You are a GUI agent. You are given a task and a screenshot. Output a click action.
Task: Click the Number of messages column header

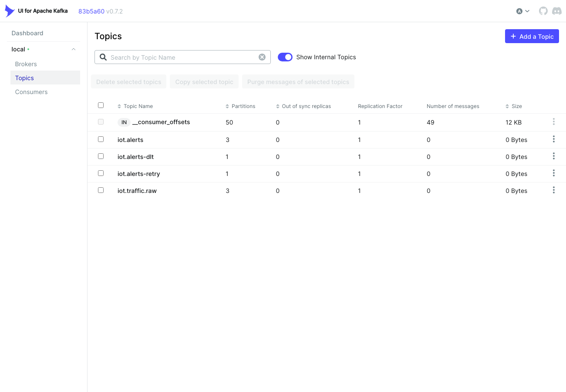(453, 106)
